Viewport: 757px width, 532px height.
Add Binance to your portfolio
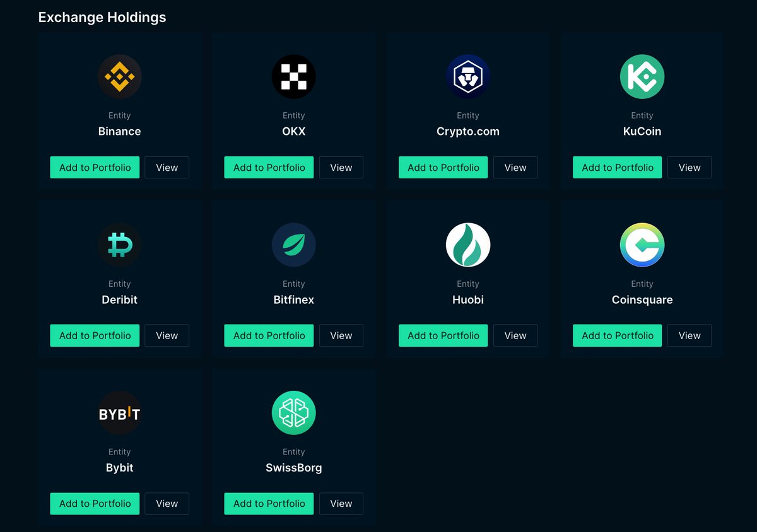pyautogui.click(x=95, y=167)
